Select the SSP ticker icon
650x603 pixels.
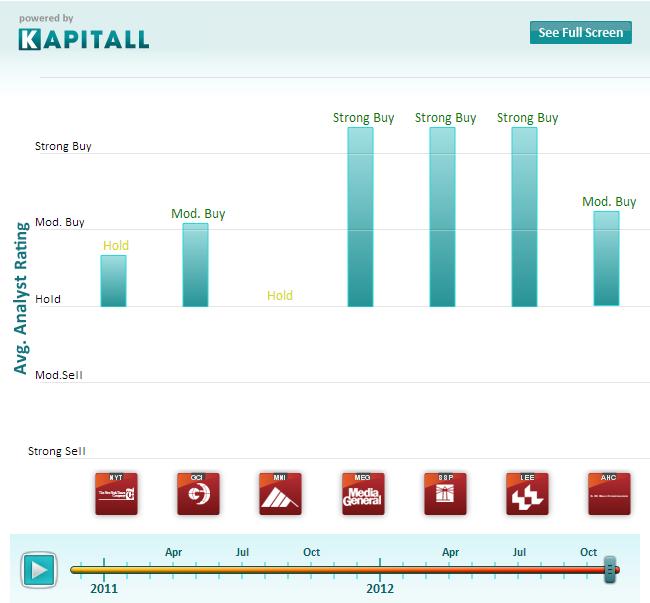click(x=445, y=493)
